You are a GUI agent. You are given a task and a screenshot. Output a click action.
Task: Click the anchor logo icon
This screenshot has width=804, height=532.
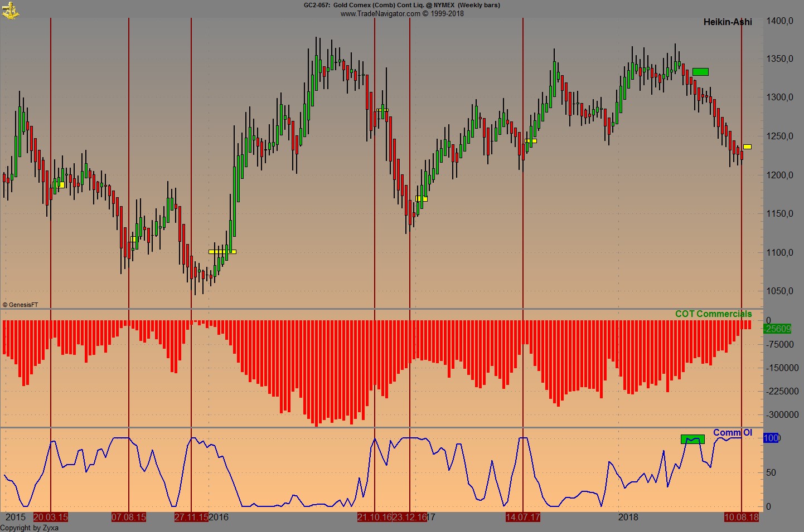(x=10, y=10)
